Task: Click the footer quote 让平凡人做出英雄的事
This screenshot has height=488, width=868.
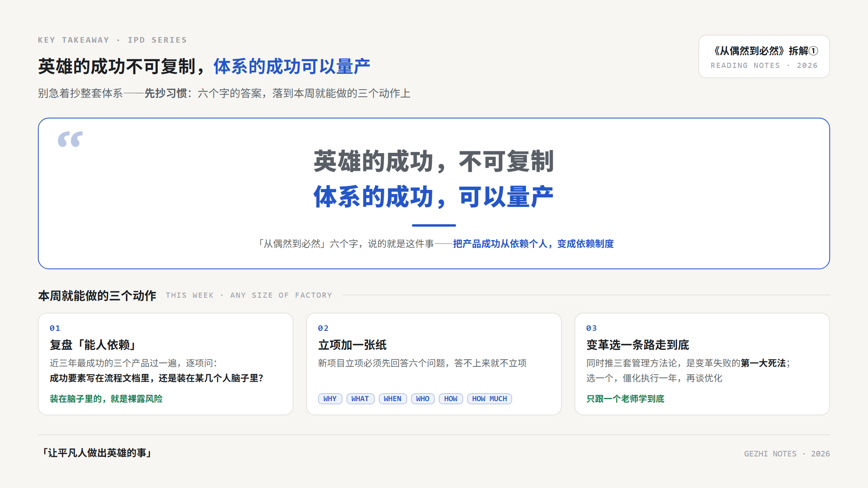Action: coord(97,453)
